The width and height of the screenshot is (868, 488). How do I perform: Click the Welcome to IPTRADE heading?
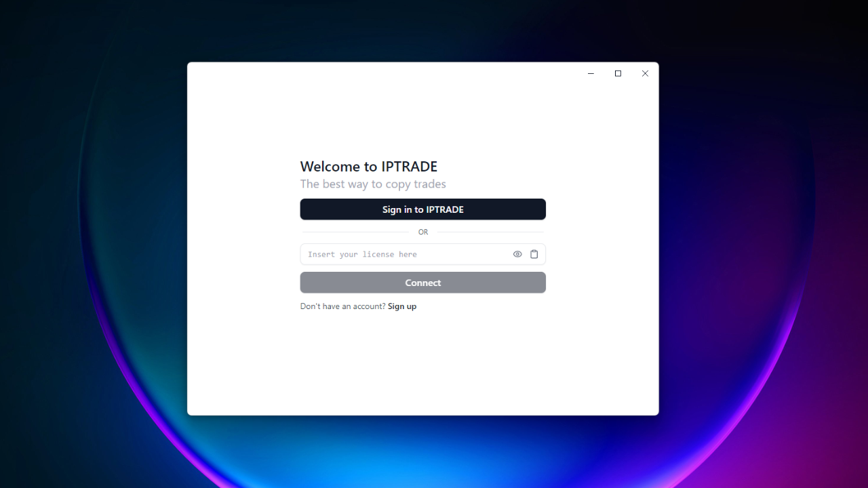(x=368, y=167)
